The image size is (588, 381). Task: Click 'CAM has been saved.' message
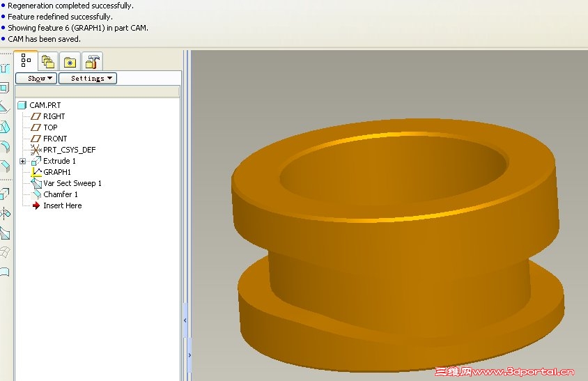(44, 39)
